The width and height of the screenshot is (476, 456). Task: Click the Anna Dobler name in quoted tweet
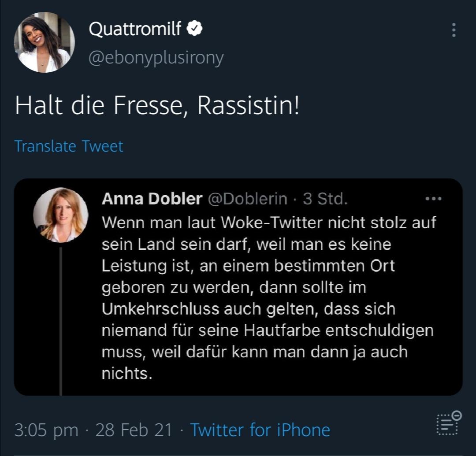(152, 199)
